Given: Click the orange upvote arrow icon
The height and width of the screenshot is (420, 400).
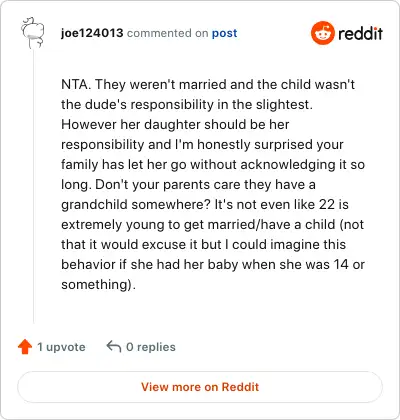Looking at the screenshot, I should pos(25,347).
